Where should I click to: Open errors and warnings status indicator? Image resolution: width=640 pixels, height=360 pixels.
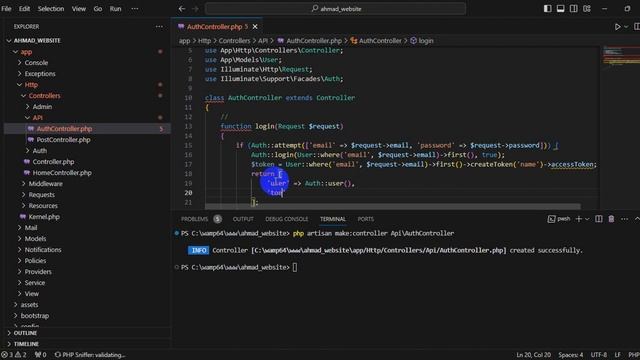pos(13,355)
